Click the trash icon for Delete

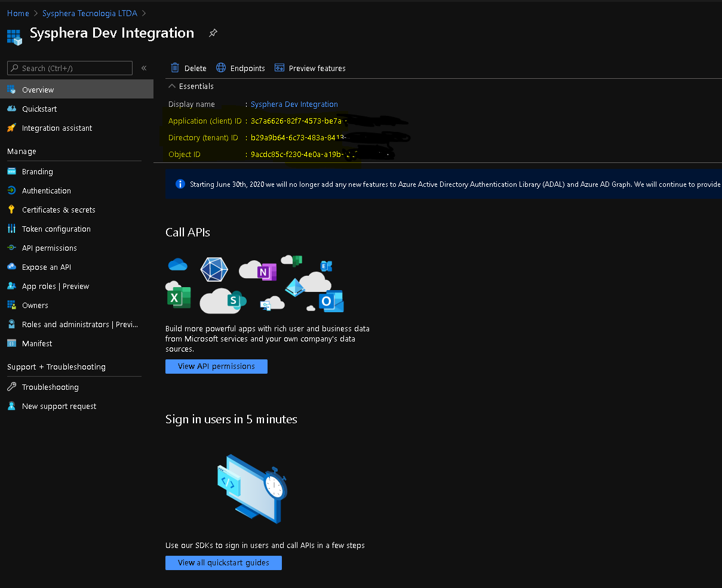[175, 68]
